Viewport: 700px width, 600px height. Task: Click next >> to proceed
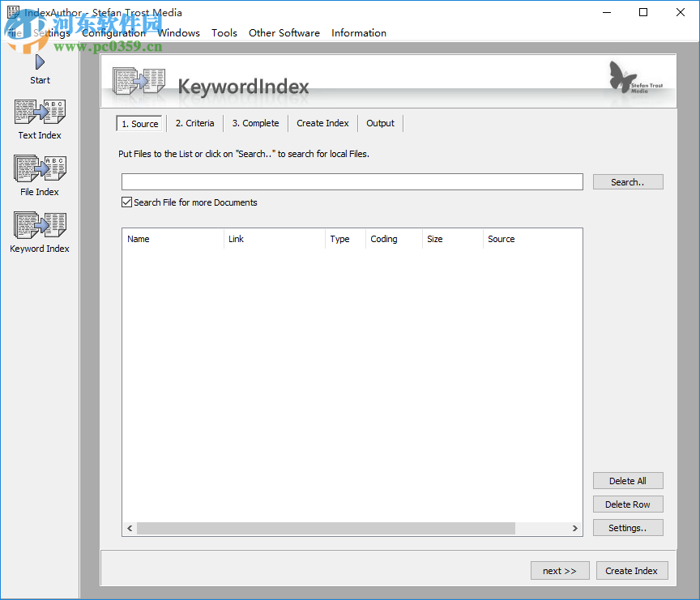click(x=560, y=570)
